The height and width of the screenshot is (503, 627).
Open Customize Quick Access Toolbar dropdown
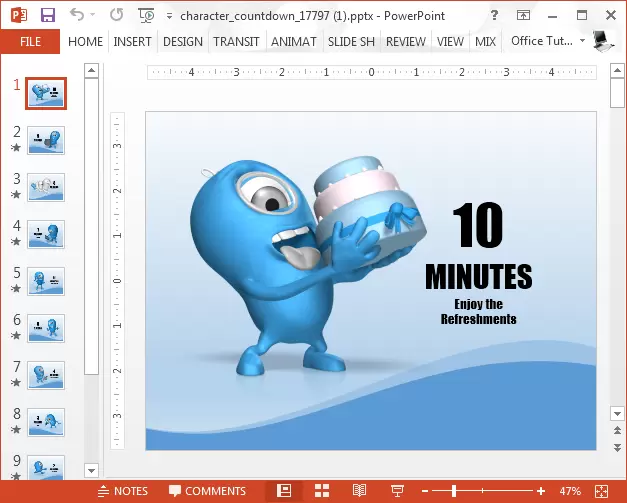tap(167, 17)
